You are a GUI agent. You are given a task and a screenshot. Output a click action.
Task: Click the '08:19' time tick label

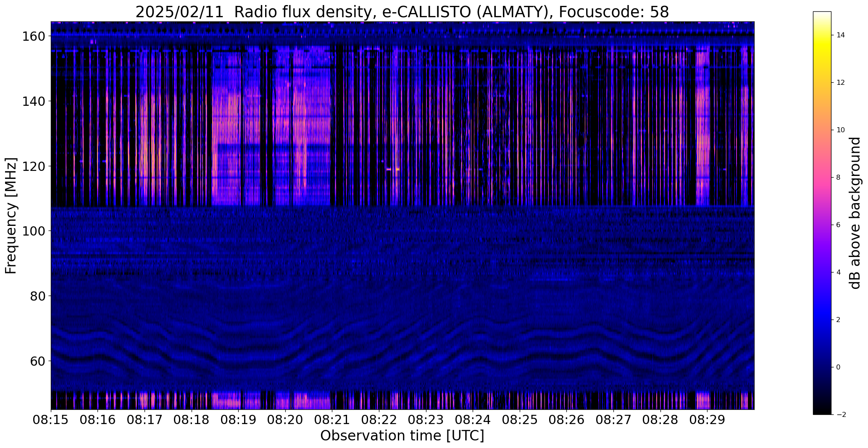pos(238,420)
